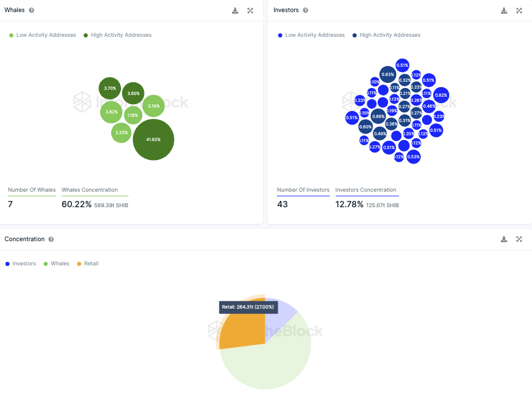Expand the Whales chart to fullscreen

(x=250, y=10)
